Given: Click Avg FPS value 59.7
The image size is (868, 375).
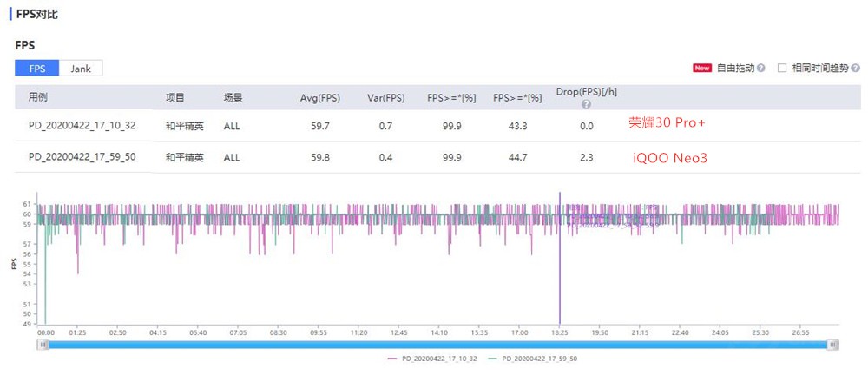Looking at the screenshot, I should [320, 126].
